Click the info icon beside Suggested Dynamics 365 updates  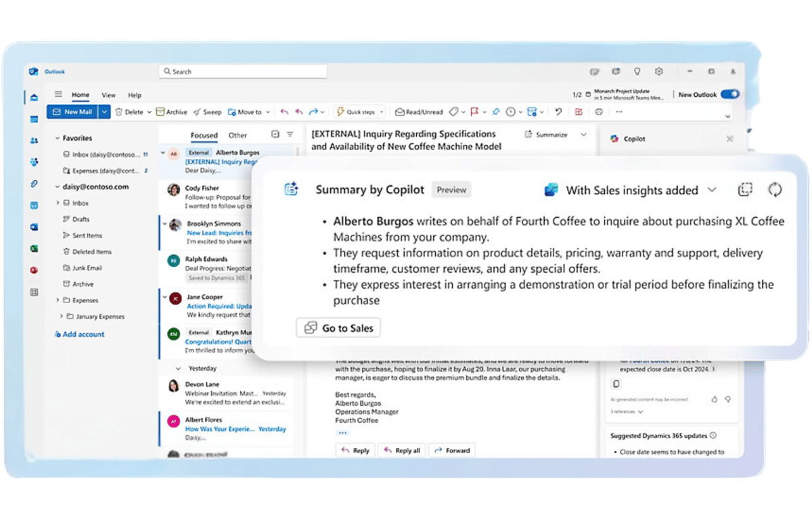click(x=713, y=436)
